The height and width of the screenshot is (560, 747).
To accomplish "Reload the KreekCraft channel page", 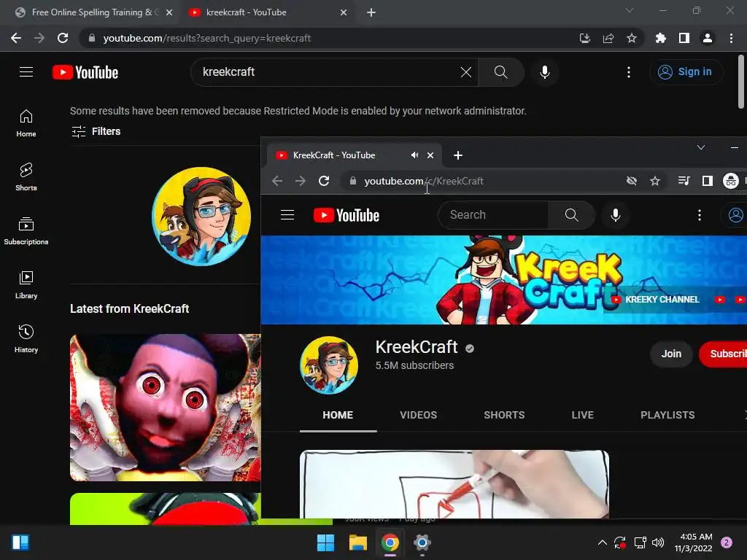I will point(324,181).
